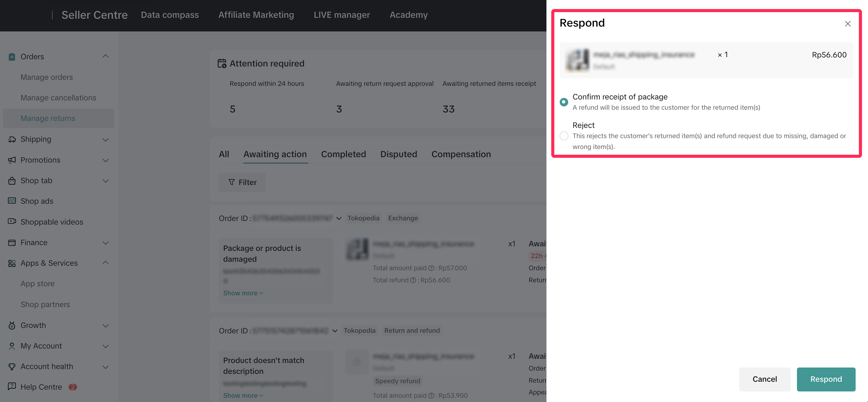868x402 pixels.
Task: Click the Shop ads icon
Action: coord(12,201)
